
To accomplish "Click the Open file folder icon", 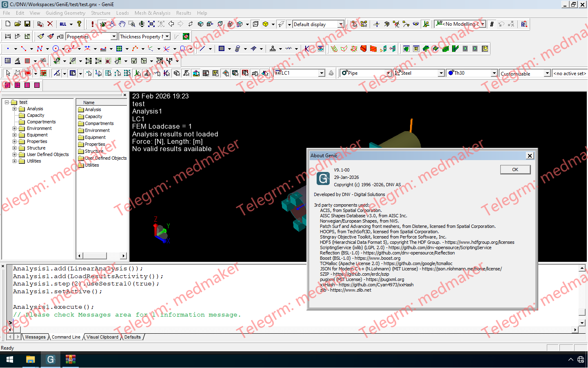I will pos(18,24).
